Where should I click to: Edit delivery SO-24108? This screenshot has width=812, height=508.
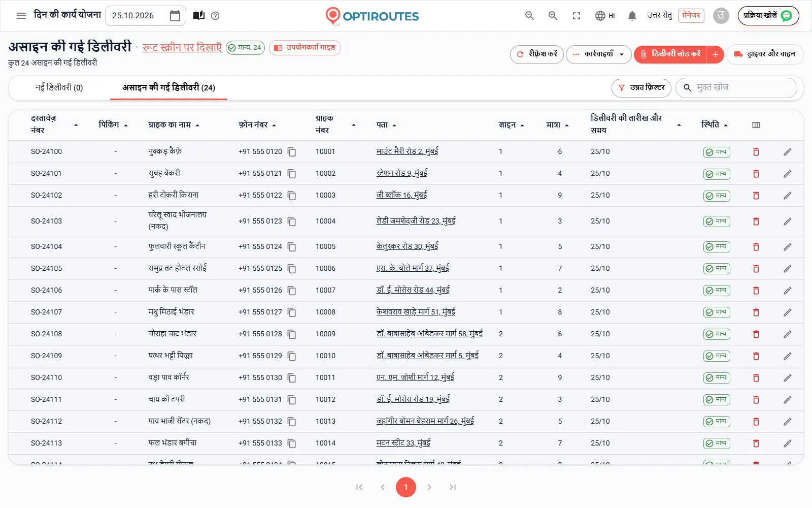788,334
